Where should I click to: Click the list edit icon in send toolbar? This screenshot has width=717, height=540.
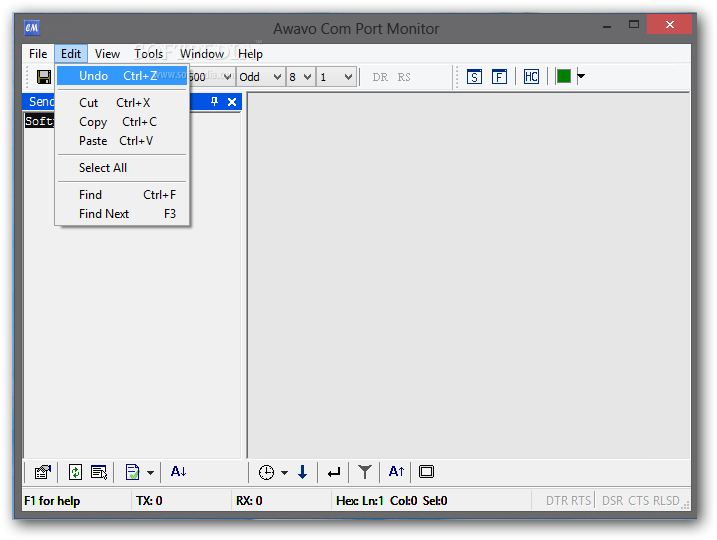pyautogui.click(x=99, y=472)
